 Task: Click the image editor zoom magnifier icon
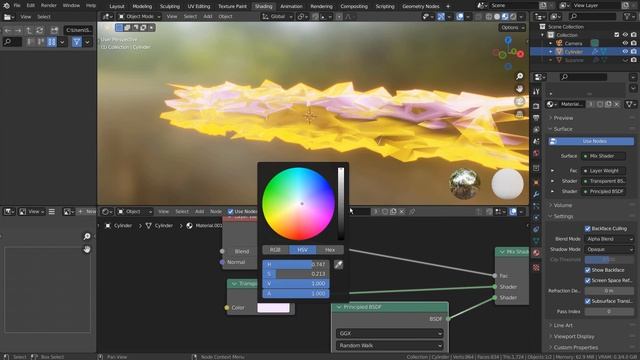point(87,236)
